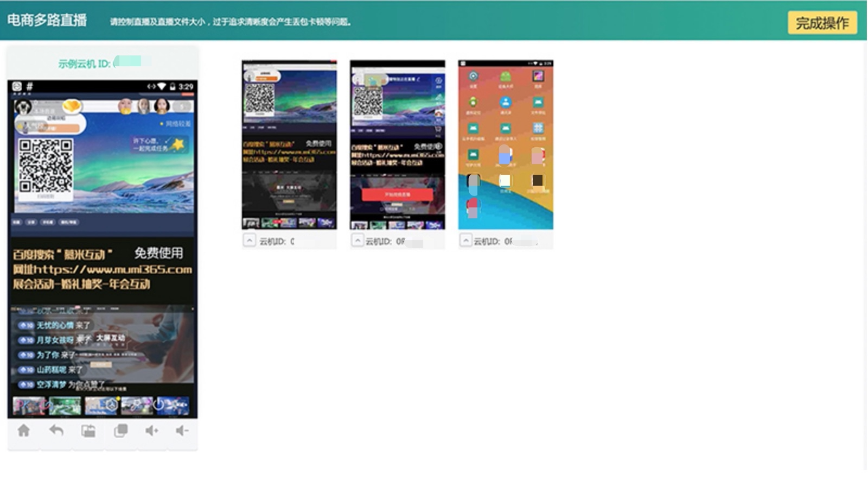
Task: Tap the gallery app icon on third cloud phone
Action: pyautogui.click(x=537, y=77)
